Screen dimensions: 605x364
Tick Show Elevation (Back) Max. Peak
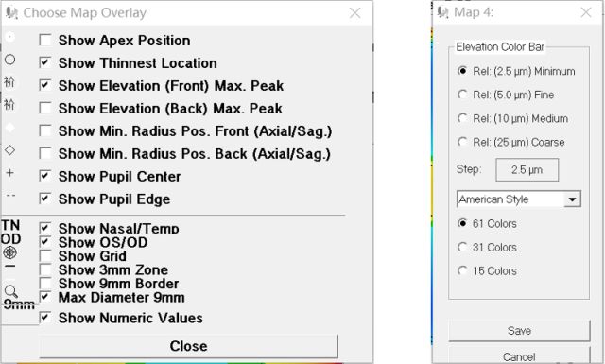click(x=45, y=108)
